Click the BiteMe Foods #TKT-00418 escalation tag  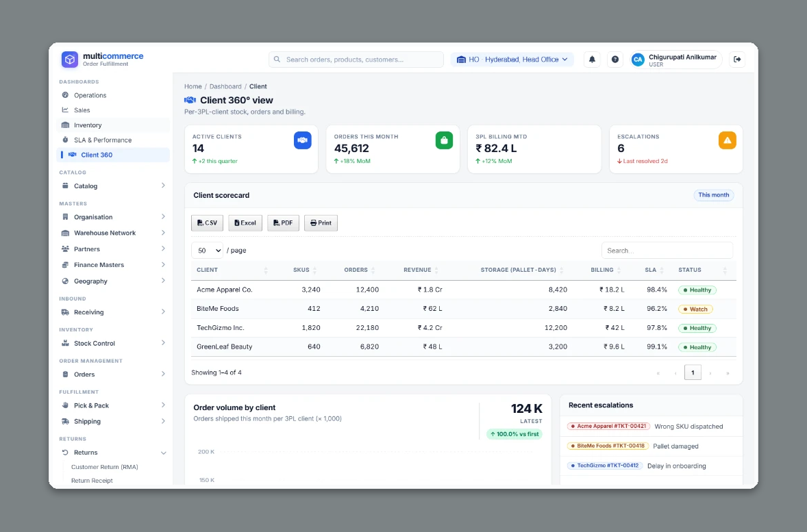click(x=608, y=446)
